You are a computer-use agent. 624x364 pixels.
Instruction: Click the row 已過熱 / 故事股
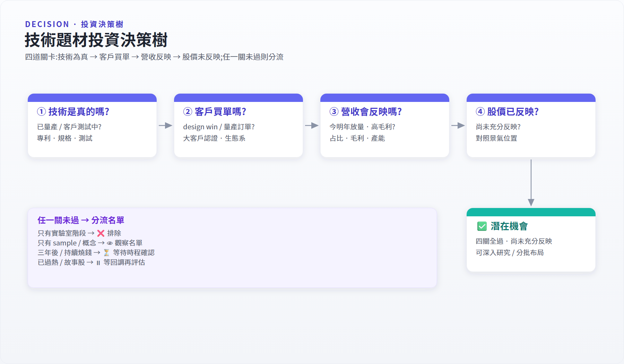point(92,262)
